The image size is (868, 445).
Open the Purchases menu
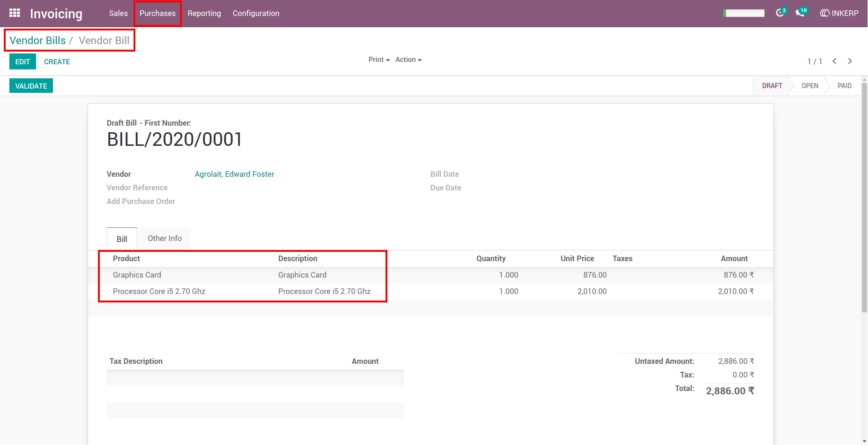click(x=157, y=13)
